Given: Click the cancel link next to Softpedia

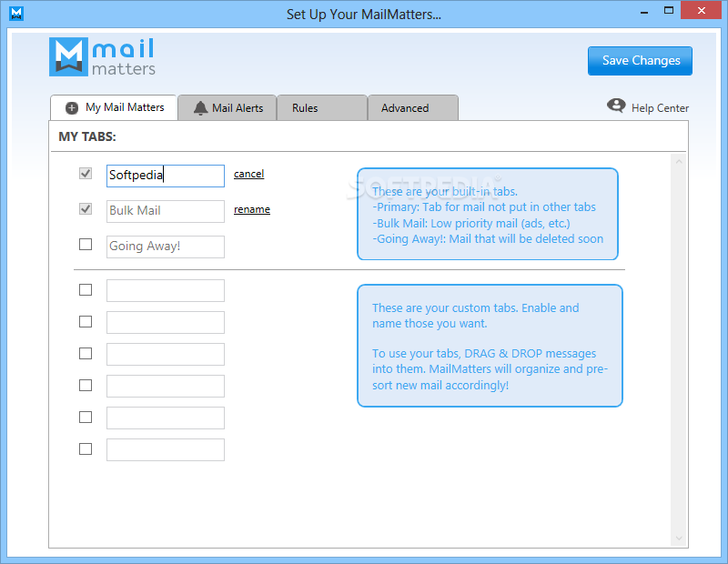Looking at the screenshot, I should pyautogui.click(x=248, y=174).
